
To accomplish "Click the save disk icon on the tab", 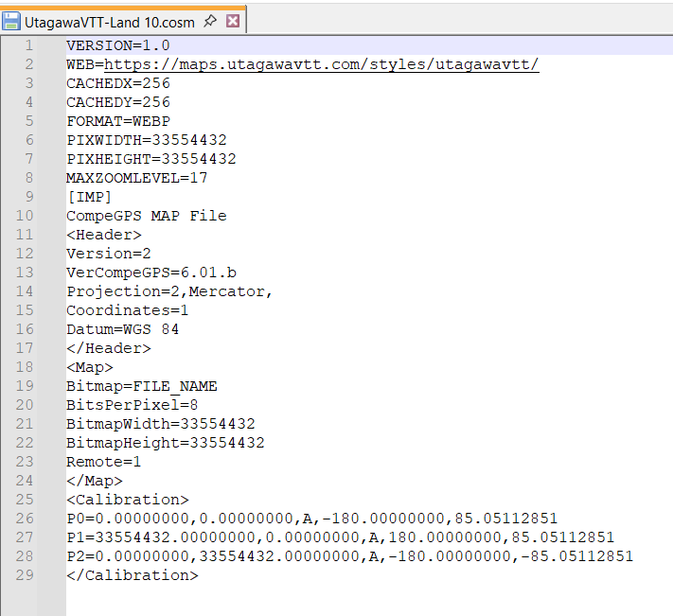I will pyautogui.click(x=10, y=22).
